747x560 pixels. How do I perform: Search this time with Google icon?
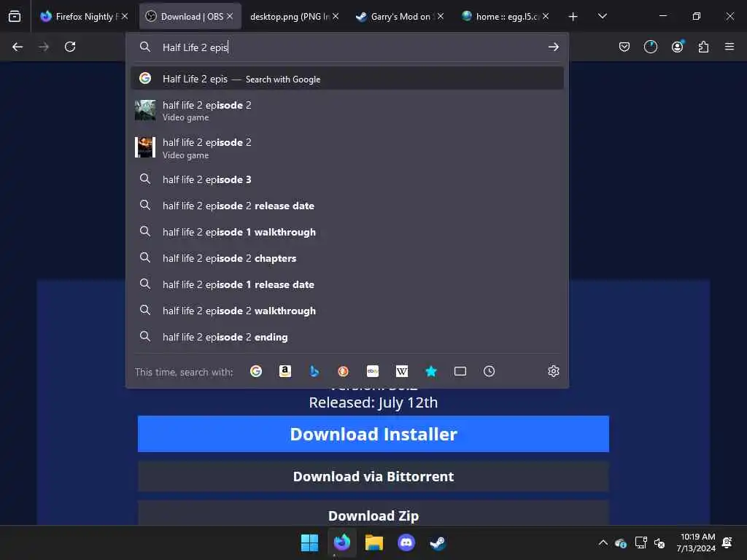[256, 371]
